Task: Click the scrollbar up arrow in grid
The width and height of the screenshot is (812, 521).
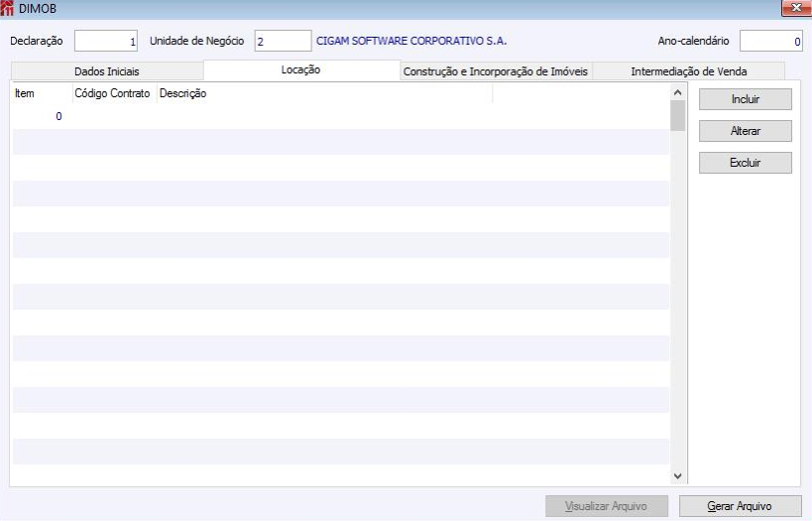Action: (x=677, y=93)
